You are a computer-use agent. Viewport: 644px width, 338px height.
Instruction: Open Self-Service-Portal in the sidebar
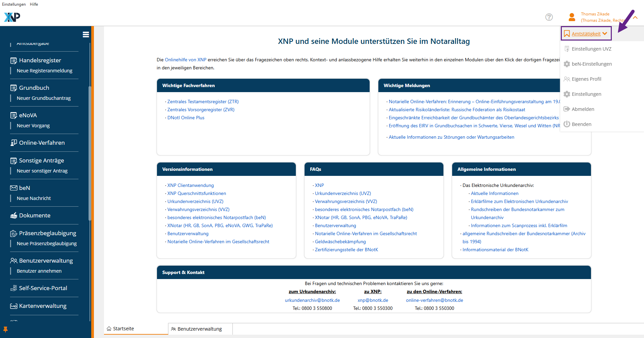point(43,288)
